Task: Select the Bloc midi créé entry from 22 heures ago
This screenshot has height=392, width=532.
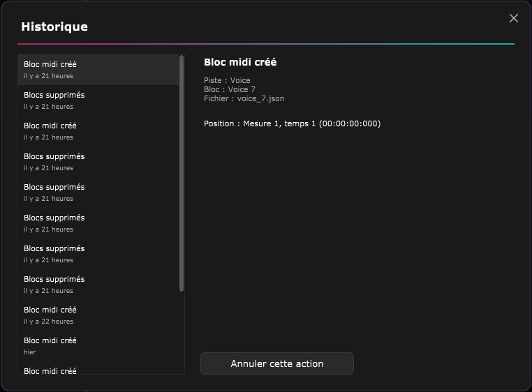Action: click(98, 315)
